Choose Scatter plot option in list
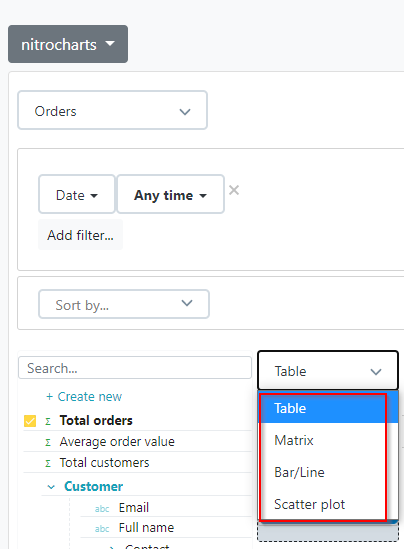Viewport: 404px width, 549px height. (x=328, y=504)
